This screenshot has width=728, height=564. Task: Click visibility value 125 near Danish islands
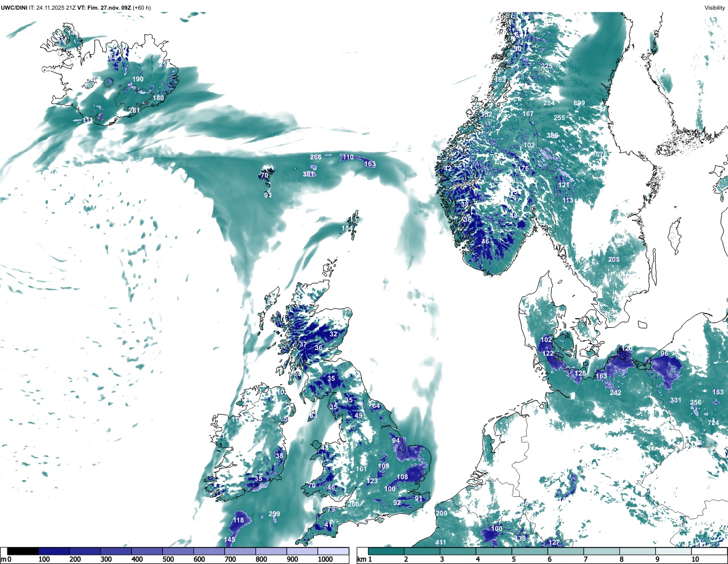pyautogui.click(x=580, y=373)
